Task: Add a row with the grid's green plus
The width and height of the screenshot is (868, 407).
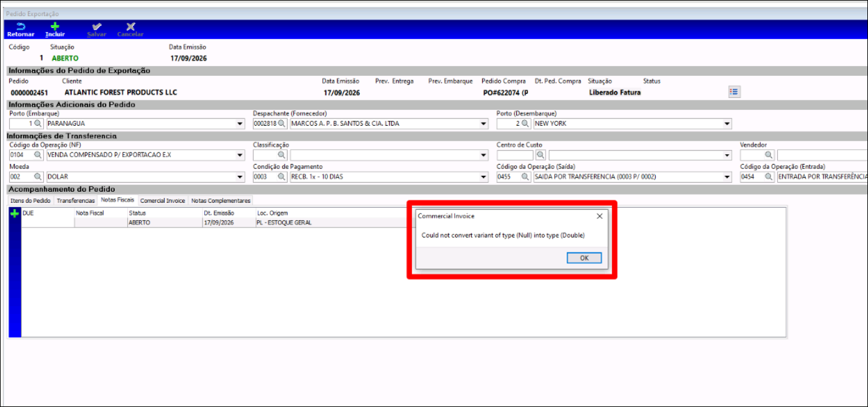Action: coord(15,213)
